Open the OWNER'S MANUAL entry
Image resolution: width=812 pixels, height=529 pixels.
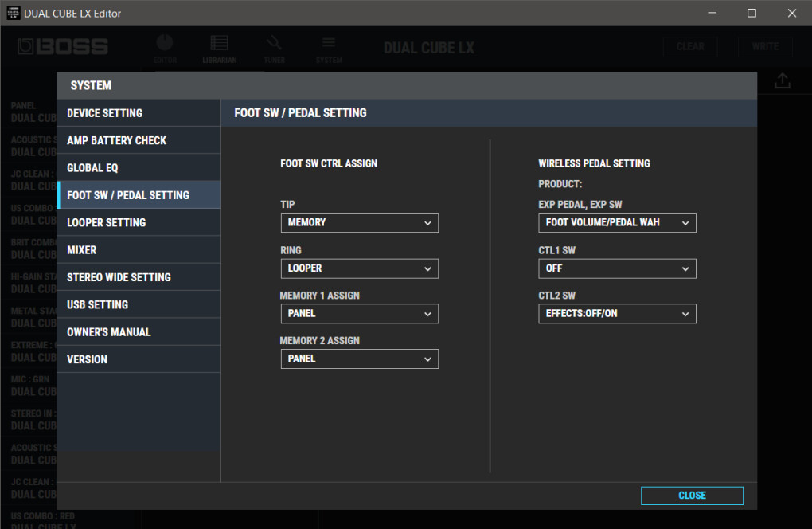pyautogui.click(x=139, y=332)
